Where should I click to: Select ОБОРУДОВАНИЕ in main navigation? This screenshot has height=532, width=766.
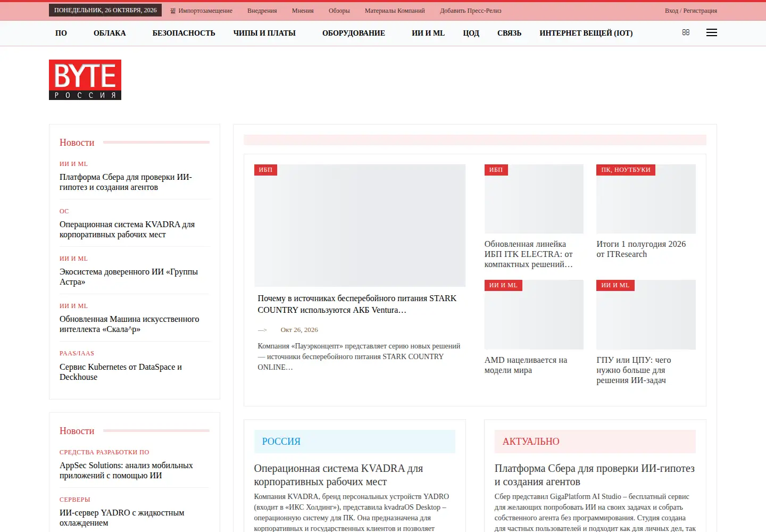354,33
